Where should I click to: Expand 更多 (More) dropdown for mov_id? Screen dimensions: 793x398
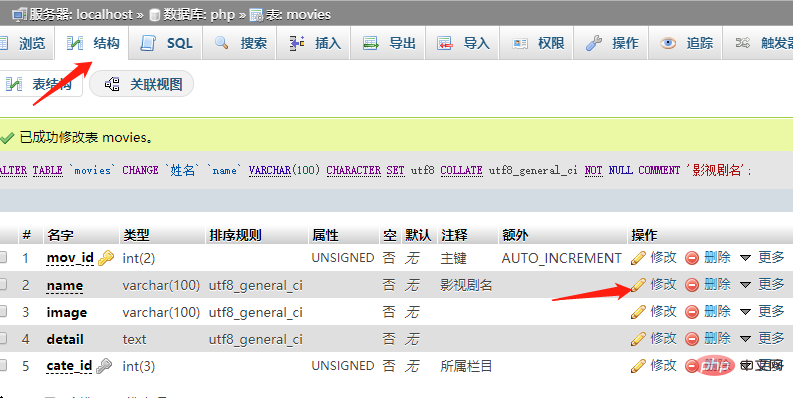(x=762, y=257)
